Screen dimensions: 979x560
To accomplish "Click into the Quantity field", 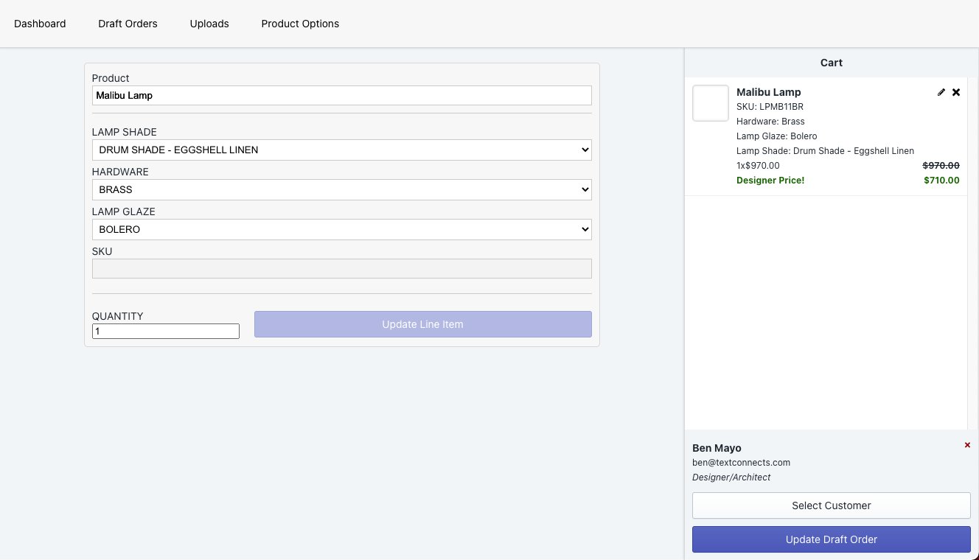I will (x=165, y=332).
